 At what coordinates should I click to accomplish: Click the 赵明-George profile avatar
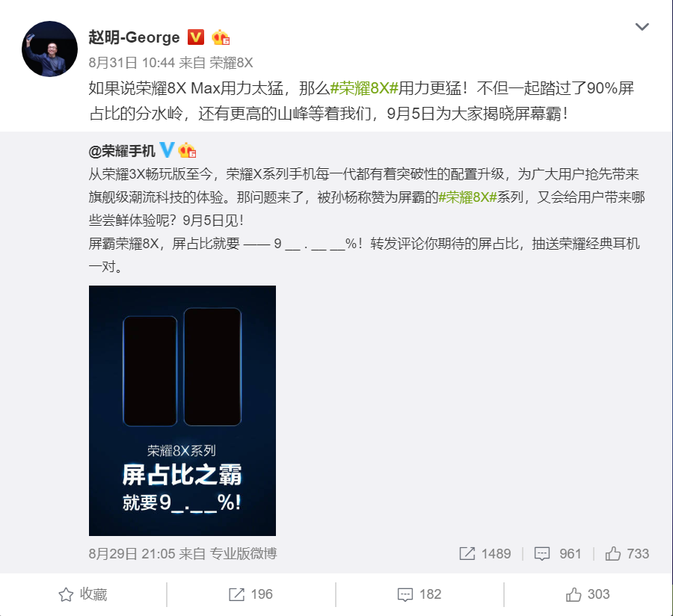point(49,49)
